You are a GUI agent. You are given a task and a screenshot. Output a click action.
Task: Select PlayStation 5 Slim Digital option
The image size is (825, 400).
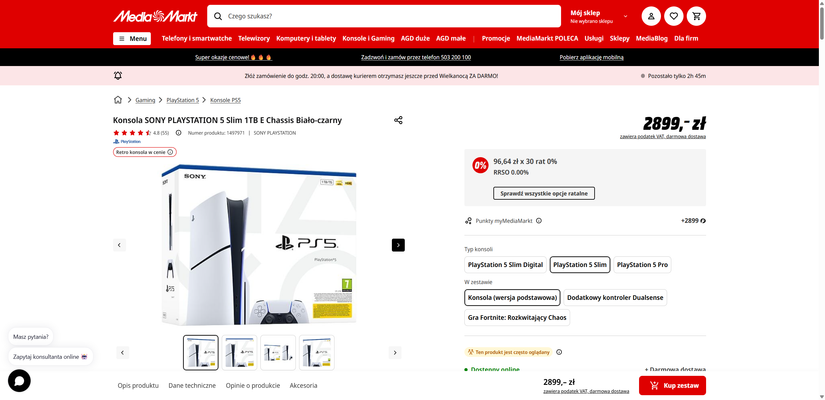505,265
